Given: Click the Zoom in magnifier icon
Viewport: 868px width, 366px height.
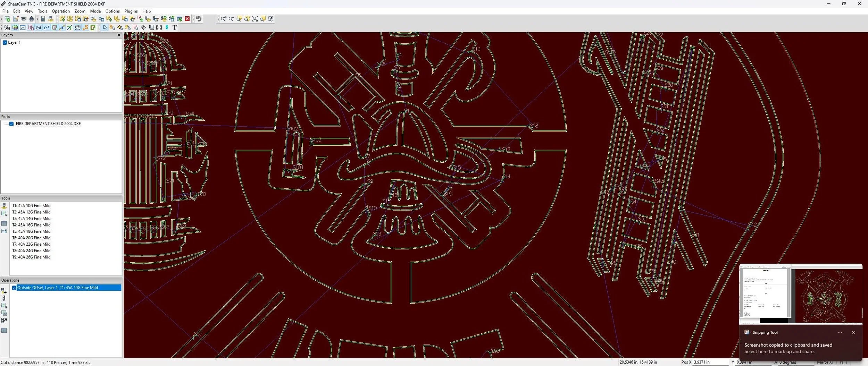Looking at the screenshot, I should pos(224,19).
